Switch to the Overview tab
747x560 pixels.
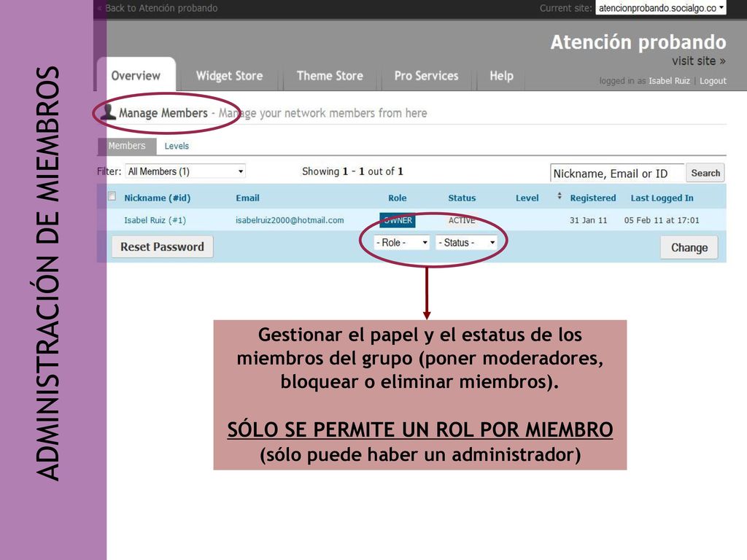click(x=136, y=76)
